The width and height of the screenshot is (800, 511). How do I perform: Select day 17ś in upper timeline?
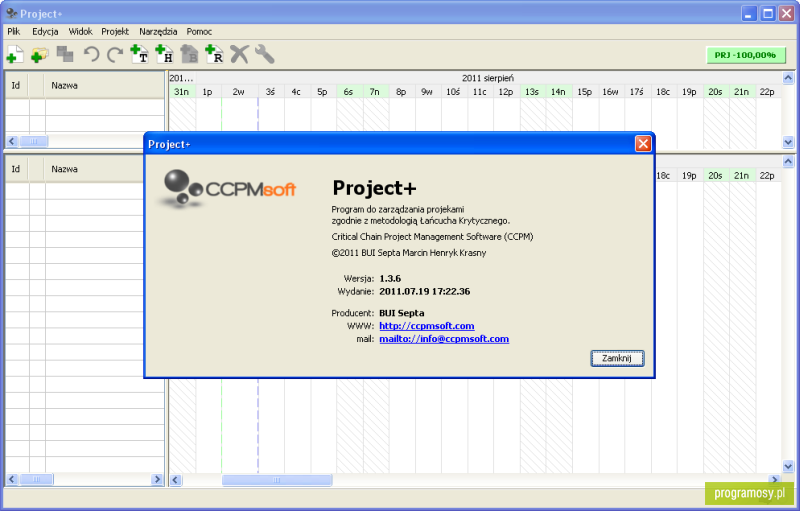637,92
